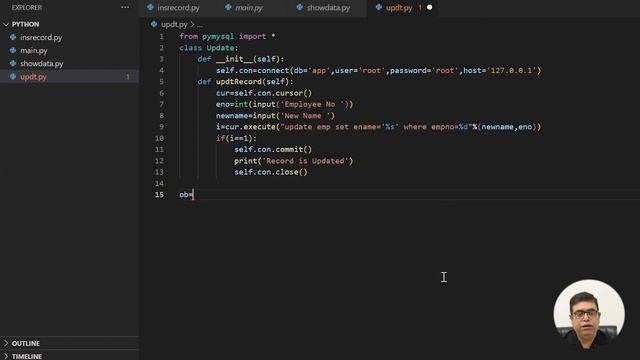Switch to the insrecord.py editor tab
Screen dimensions: 640x360
pos(178,8)
